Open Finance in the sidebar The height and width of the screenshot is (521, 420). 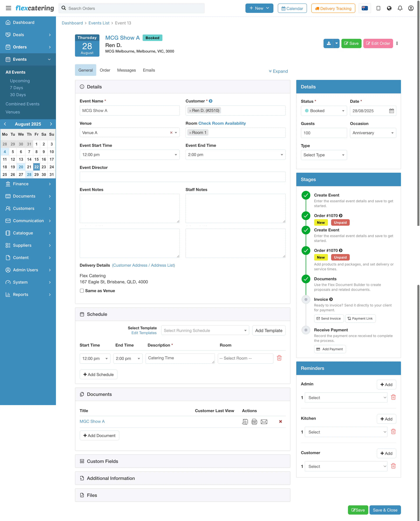coord(28,184)
